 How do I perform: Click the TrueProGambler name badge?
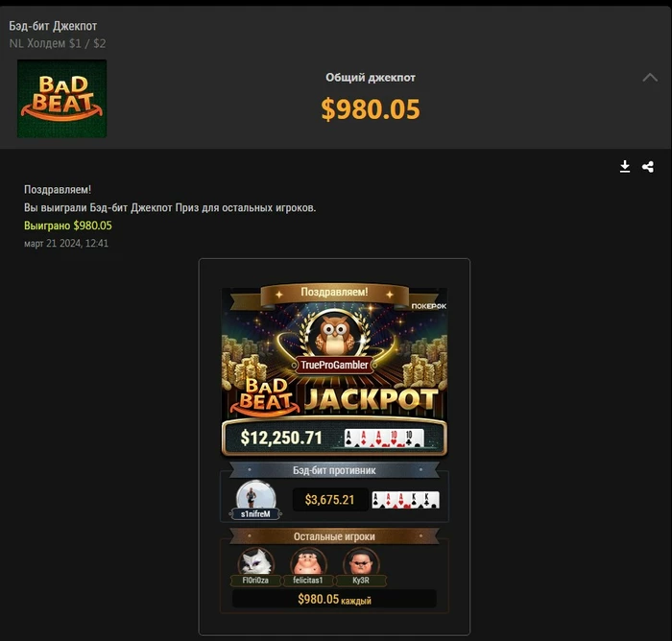(334, 365)
